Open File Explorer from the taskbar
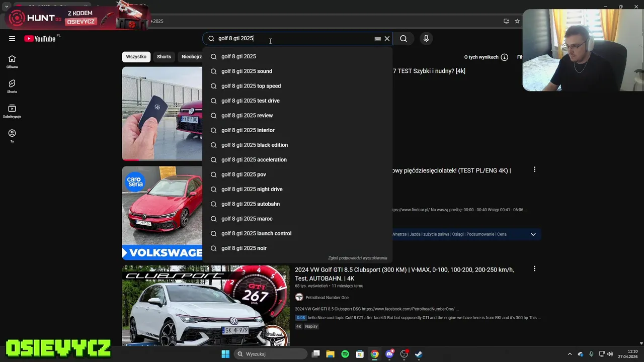The height and width of the screenshot is (362, 644). [x=331, y=354]
